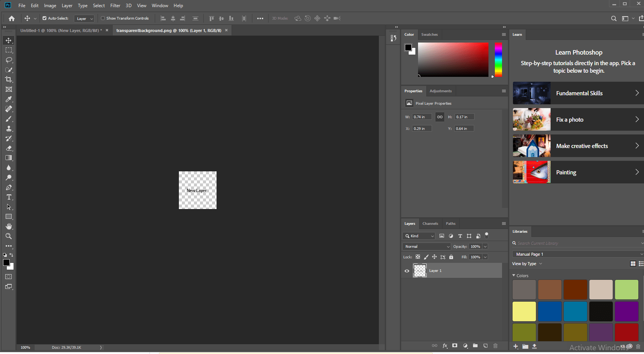Switch to the Adjustments tab
The width and height of the screenshot is (644, 354).
point(441,91)
